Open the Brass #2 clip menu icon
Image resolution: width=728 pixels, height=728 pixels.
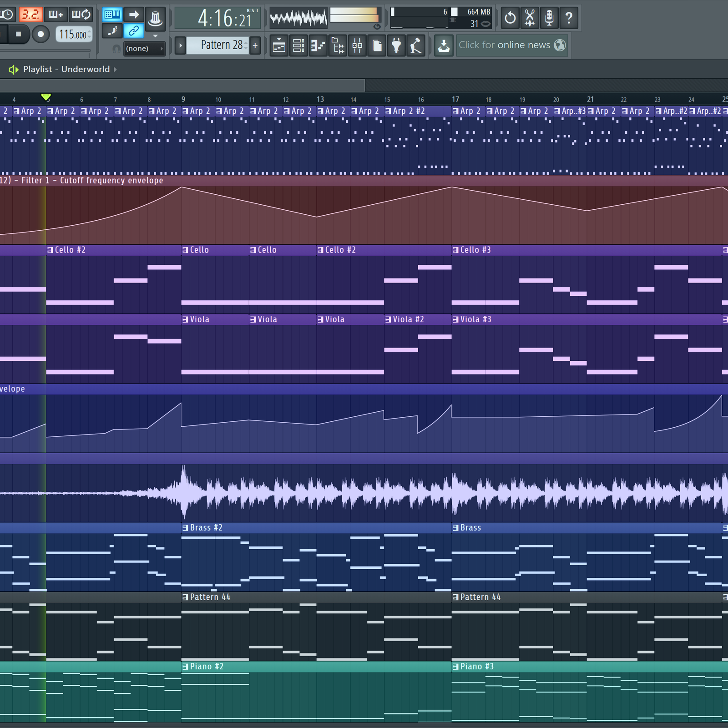click(x=185, y=528)
